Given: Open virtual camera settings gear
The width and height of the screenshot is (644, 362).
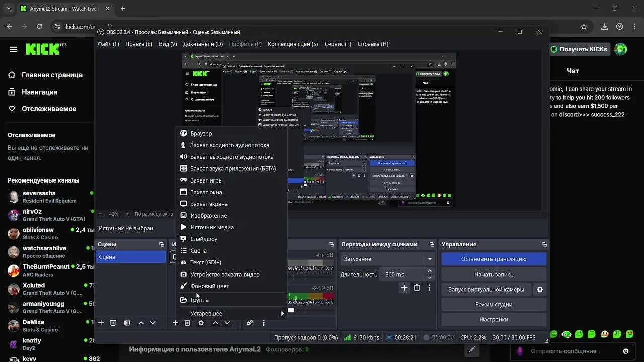Looking at the screenshot, I should click(x=540, y=290).
